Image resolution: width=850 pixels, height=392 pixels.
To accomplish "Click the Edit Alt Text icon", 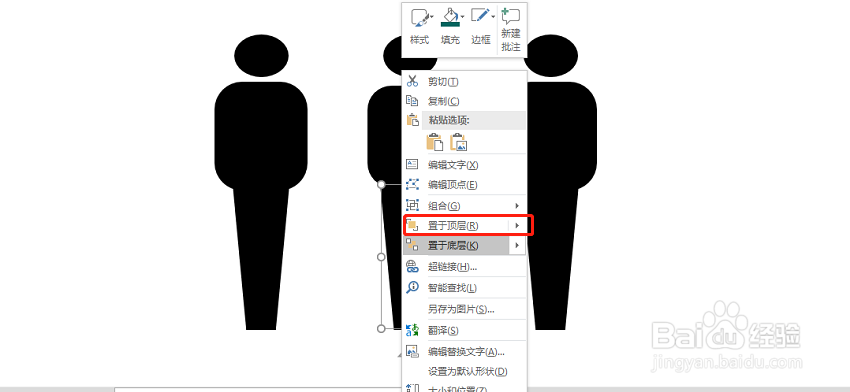I will point(413,351).
